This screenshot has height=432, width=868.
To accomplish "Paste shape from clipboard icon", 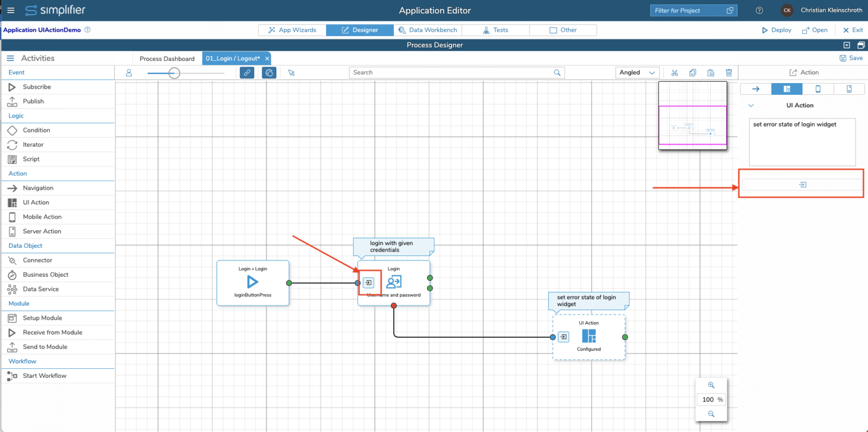I will click(x=710, y=72).
